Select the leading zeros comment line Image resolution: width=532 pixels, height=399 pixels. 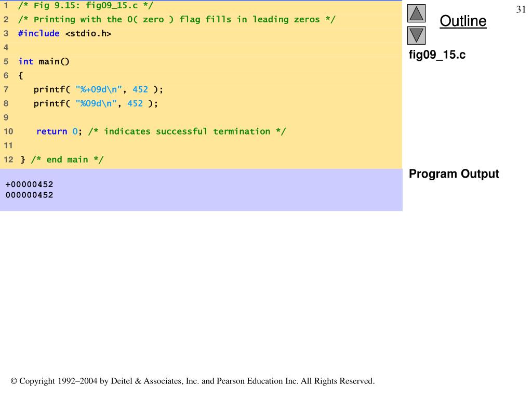pyautogui.click(x=177, y=19)
